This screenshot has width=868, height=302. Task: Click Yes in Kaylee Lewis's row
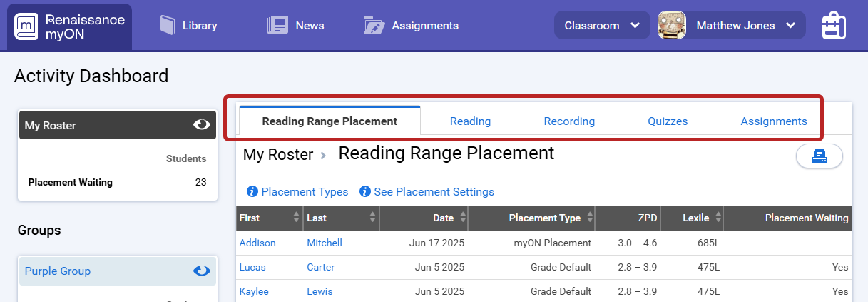(x=840, y=291)
